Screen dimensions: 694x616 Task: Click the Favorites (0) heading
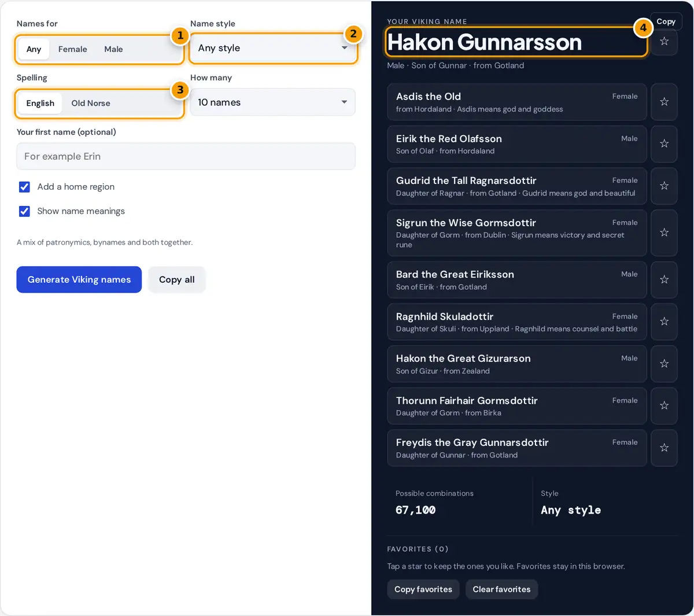418,549
